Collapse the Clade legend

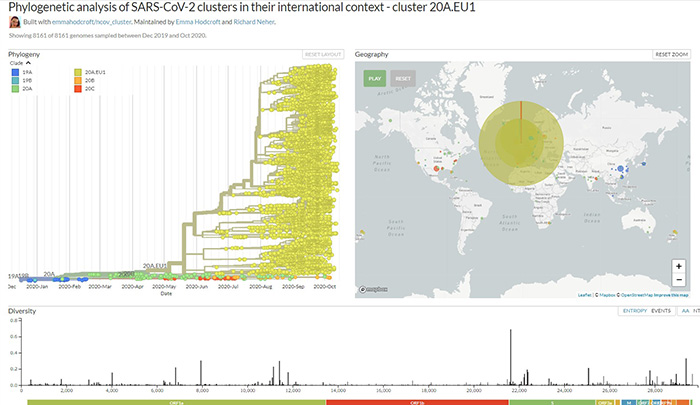click(x=28, y=64)
